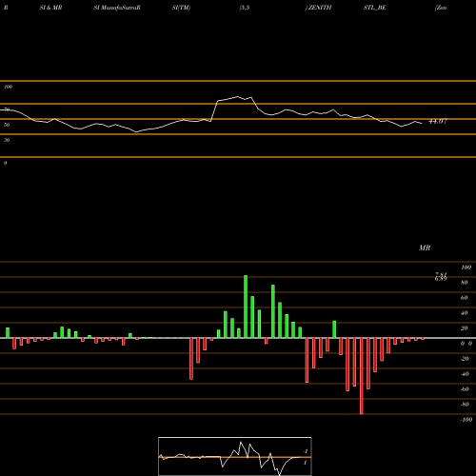Open the mini line chart thumbnail at bottom
The width and height of the screenshot is (476, 476).
235,456
